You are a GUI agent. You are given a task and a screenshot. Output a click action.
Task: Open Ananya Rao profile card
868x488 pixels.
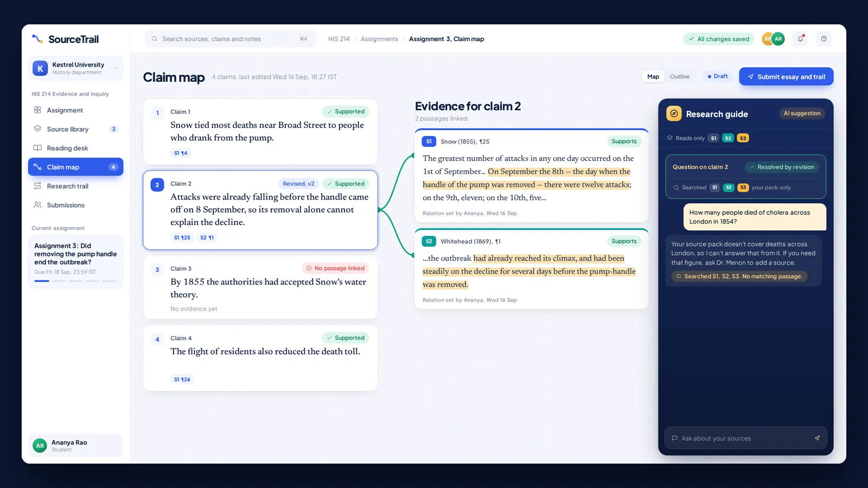[75, 446]
